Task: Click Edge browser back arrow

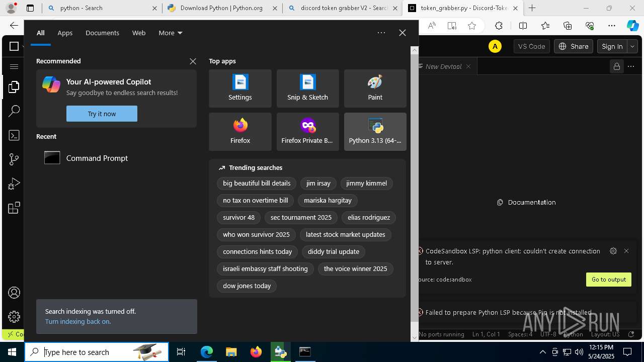Action: [14, 26]
